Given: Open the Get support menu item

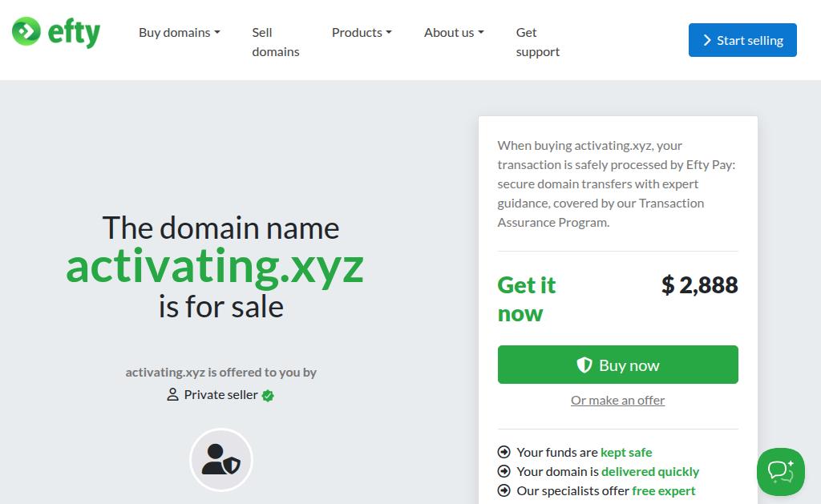Looking at the screenshot, I should point(538,42).
